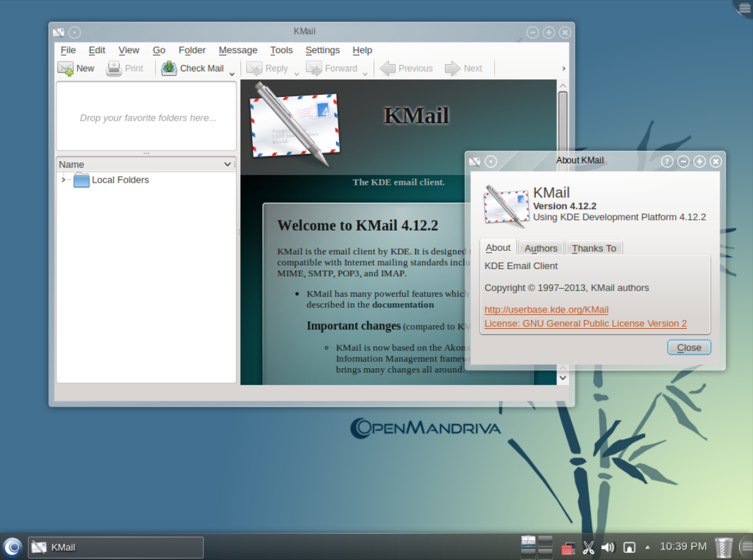
Task: Switch to the first virtual desktop pager cell
Action: 528,541
